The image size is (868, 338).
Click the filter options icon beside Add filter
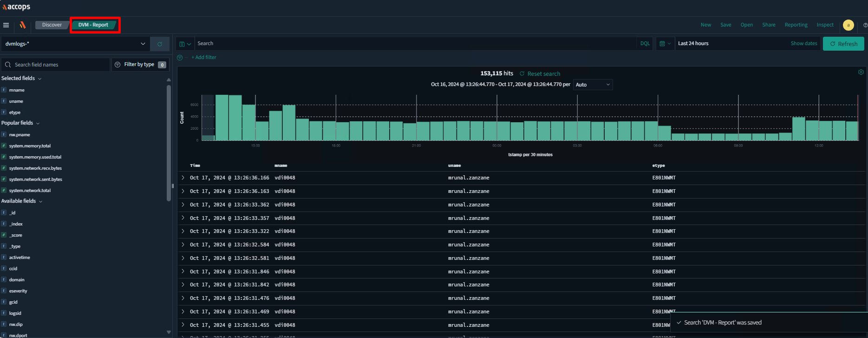coord(180,58)
